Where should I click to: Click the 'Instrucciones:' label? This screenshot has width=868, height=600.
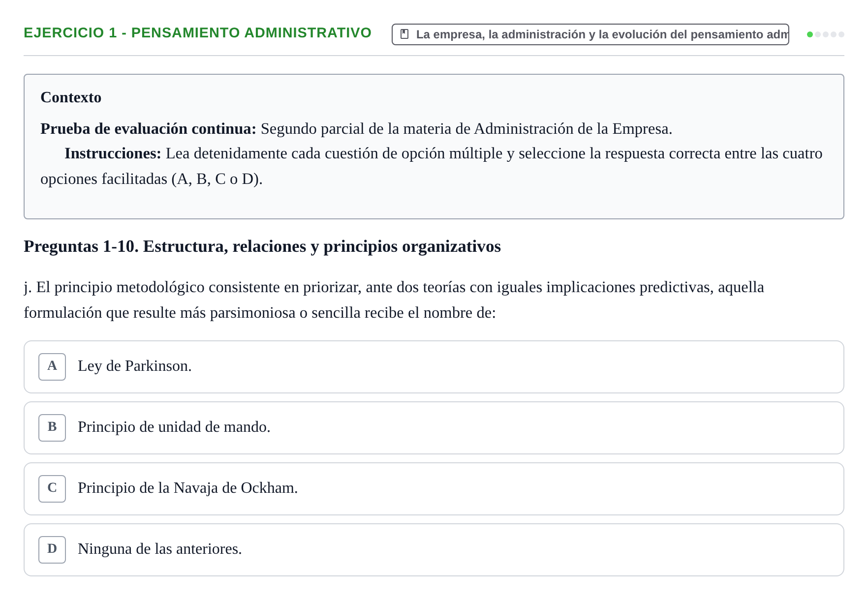(113, 154)
